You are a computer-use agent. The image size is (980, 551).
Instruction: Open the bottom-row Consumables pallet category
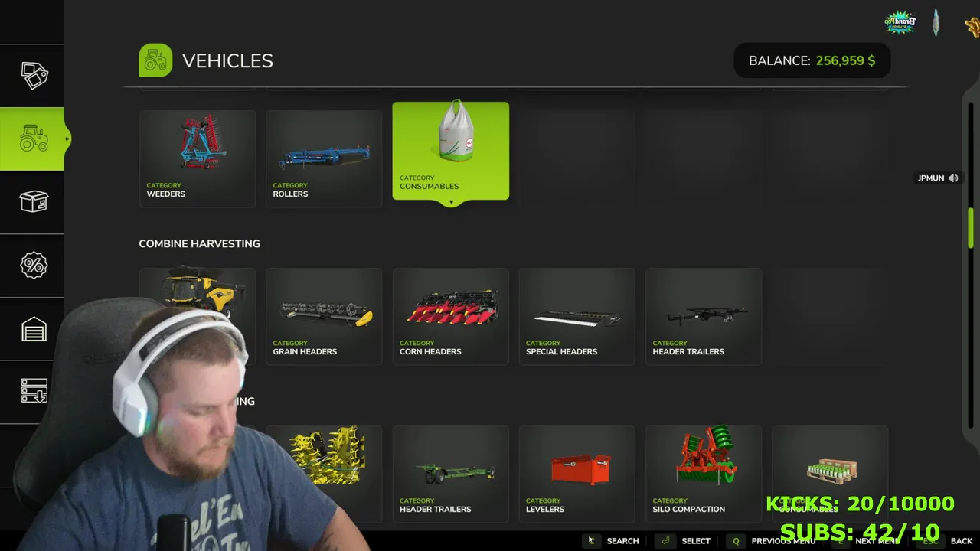(830, 474)
